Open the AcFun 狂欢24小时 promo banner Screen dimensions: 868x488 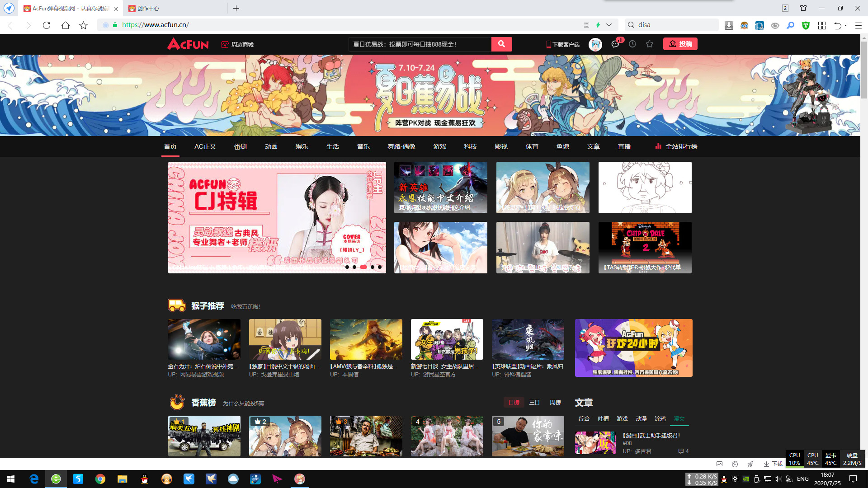[x=634, y=348]
